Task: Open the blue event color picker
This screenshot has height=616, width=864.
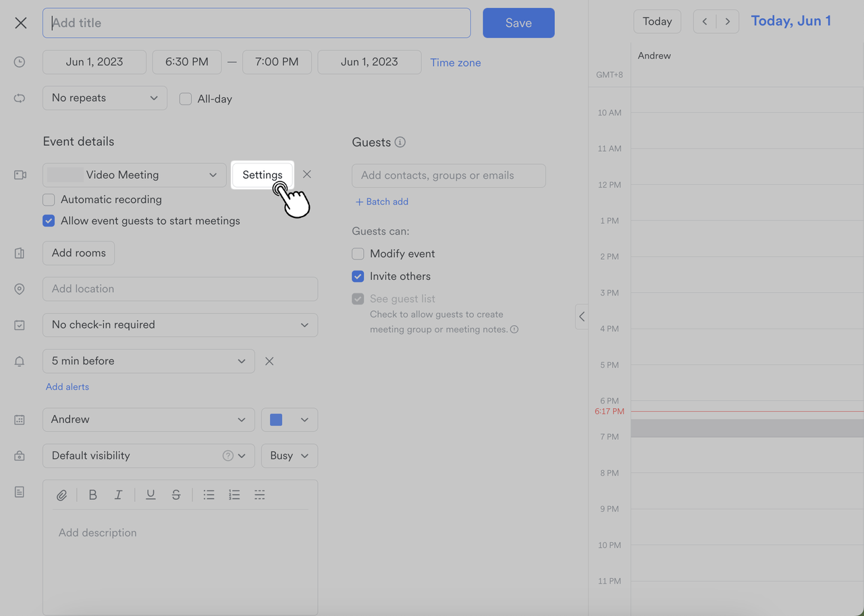Action: tap(290, 420)
